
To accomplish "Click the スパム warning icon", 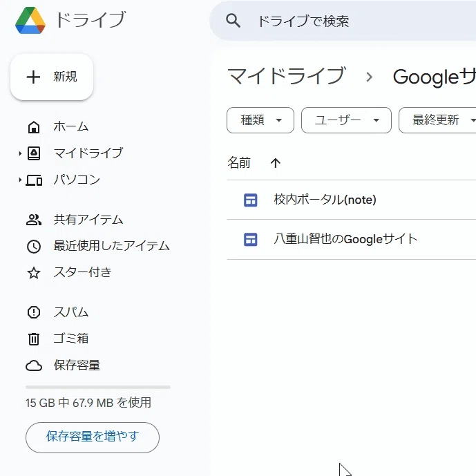I will tap(34, 312).
